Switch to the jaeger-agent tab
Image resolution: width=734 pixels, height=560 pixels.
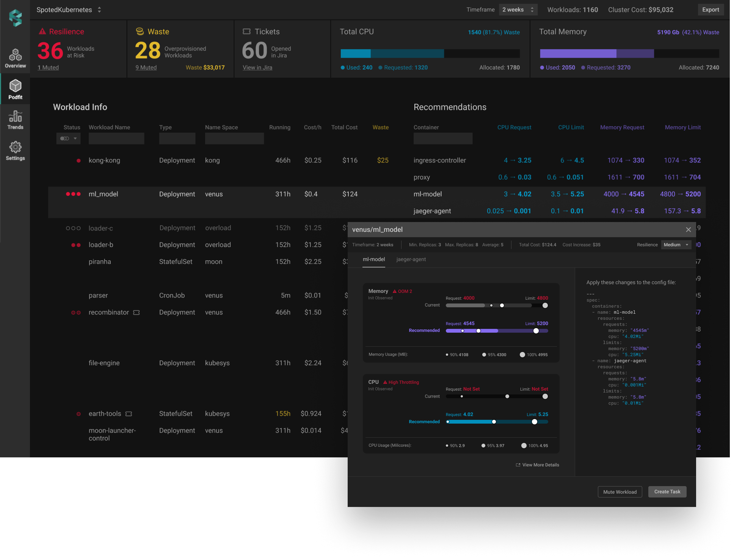411,260
